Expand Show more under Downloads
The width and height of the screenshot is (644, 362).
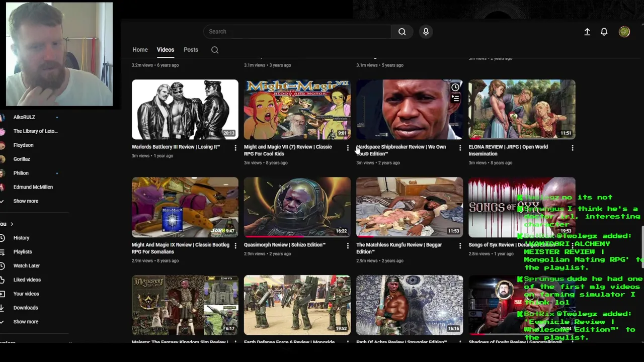(x=26, y=322)
